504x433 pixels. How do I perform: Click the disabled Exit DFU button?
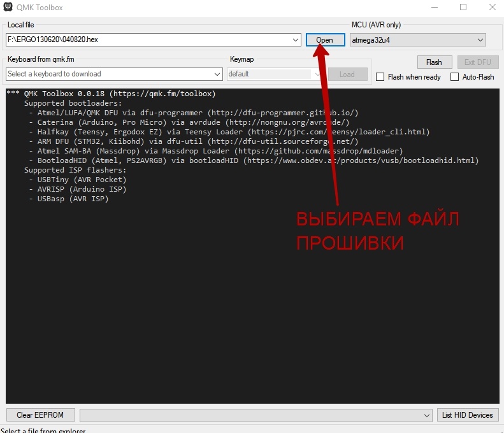(478, 62)
